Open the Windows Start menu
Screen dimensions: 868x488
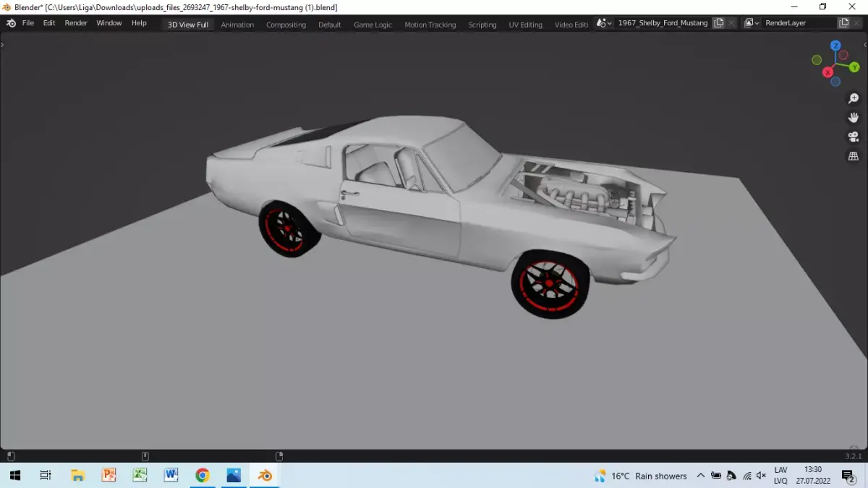click(x=14, y=475)
